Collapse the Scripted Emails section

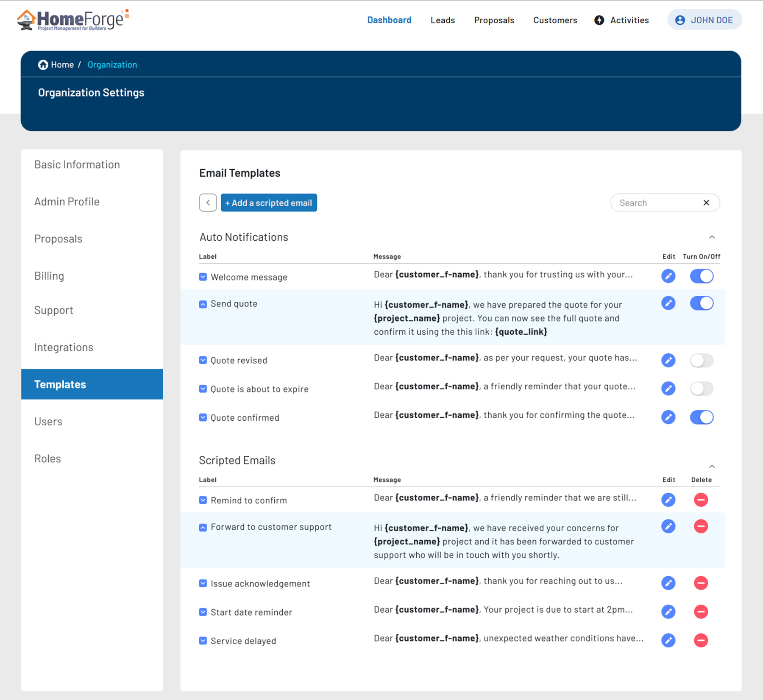[712, 467]
